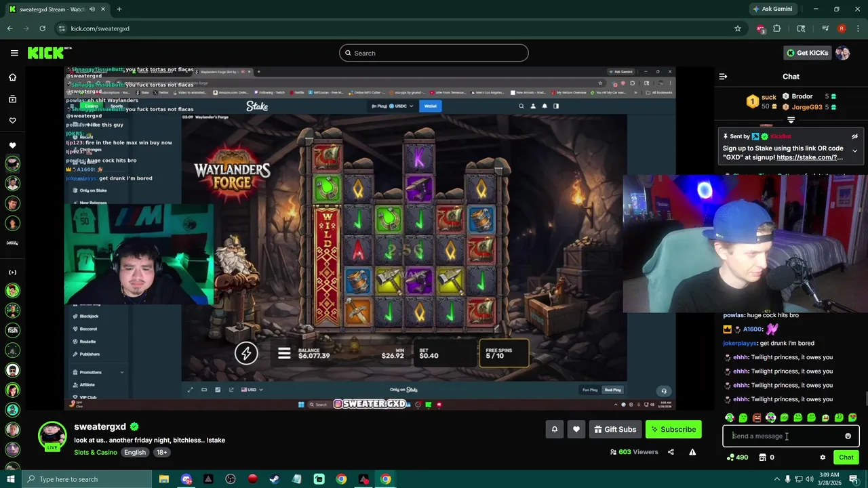868x488 pixels.
Task: Expand the gift leaderboard handle
Action: 791,120
